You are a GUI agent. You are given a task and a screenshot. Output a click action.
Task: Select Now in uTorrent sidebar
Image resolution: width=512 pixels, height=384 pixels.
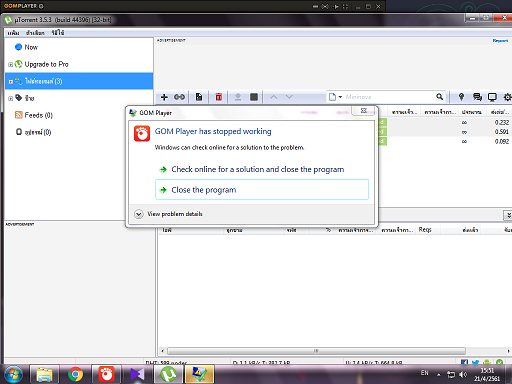point(31,47)
